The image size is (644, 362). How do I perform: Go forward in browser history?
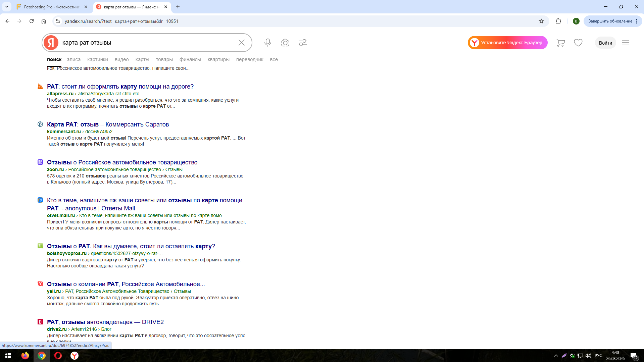tap(19, 21)
